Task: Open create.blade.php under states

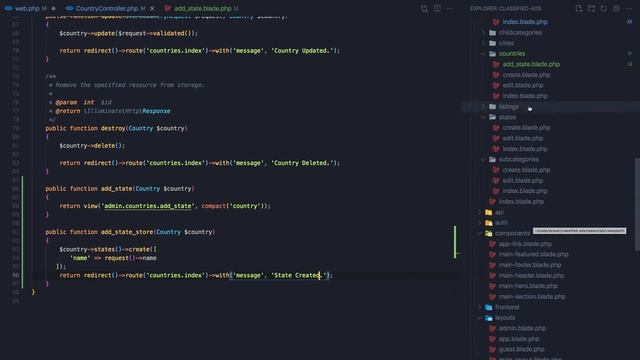Action: pos(526,128)
